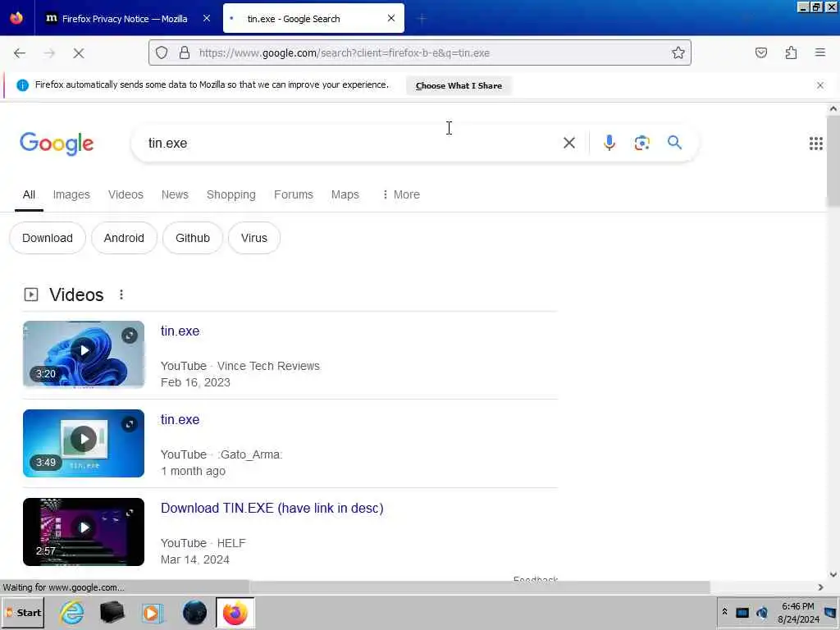Apply the Download filter chip
The image size is (840, 630).
pos(47,238)
